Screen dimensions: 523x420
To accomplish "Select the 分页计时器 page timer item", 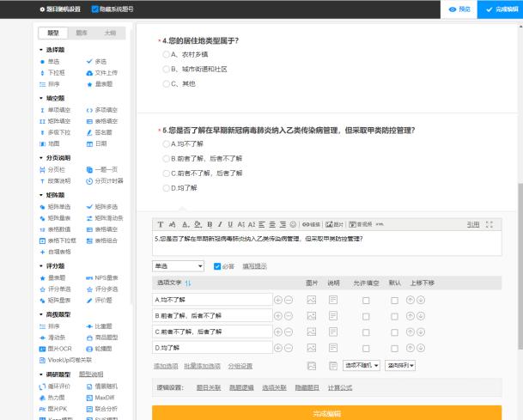I will coord(111,181).
